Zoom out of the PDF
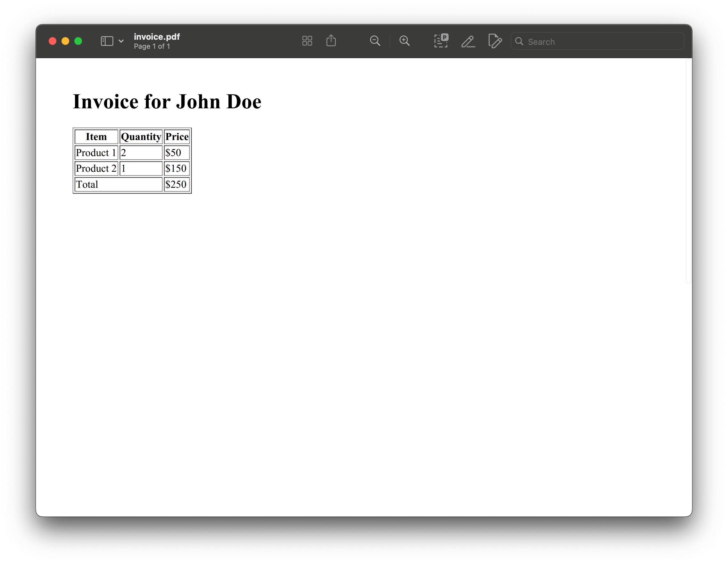Viewport: 728px width, 564px height. coord(375,41)
